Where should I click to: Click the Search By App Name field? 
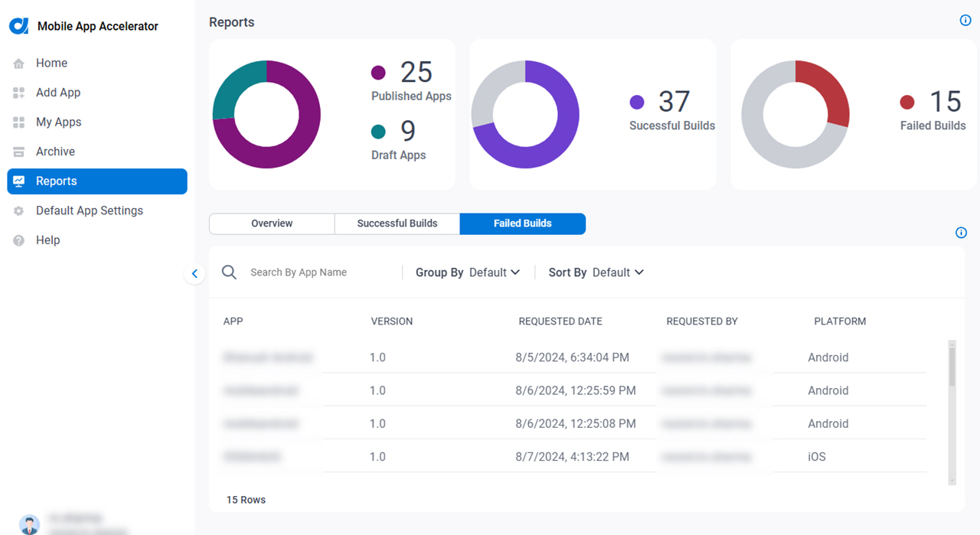[322, 272]
